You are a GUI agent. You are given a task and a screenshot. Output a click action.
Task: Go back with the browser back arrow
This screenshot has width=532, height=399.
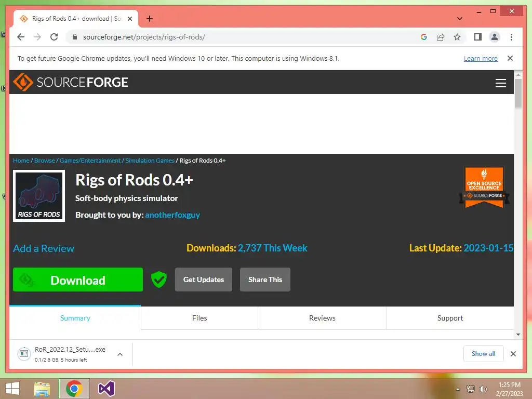coord(21,37)
